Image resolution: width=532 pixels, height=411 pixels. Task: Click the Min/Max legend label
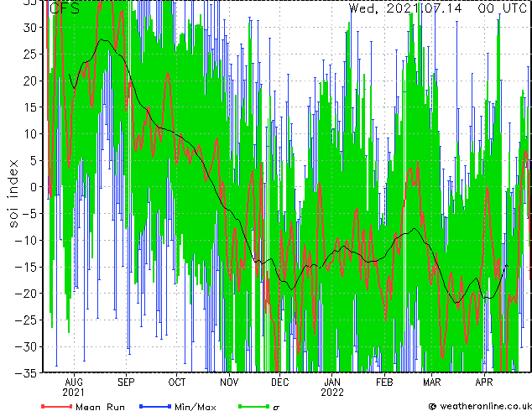(196, 407)
